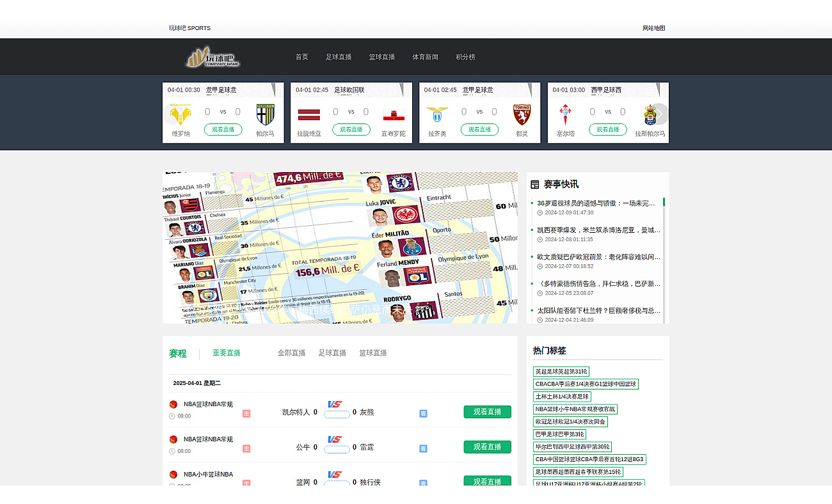Click the 塞尔塔 team crest

point(566,114)
